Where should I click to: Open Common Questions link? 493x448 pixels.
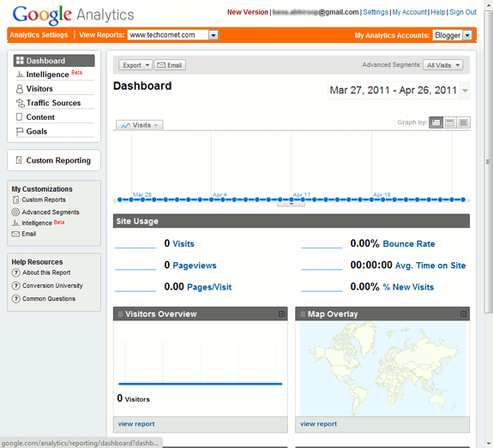tap(49, 299)
